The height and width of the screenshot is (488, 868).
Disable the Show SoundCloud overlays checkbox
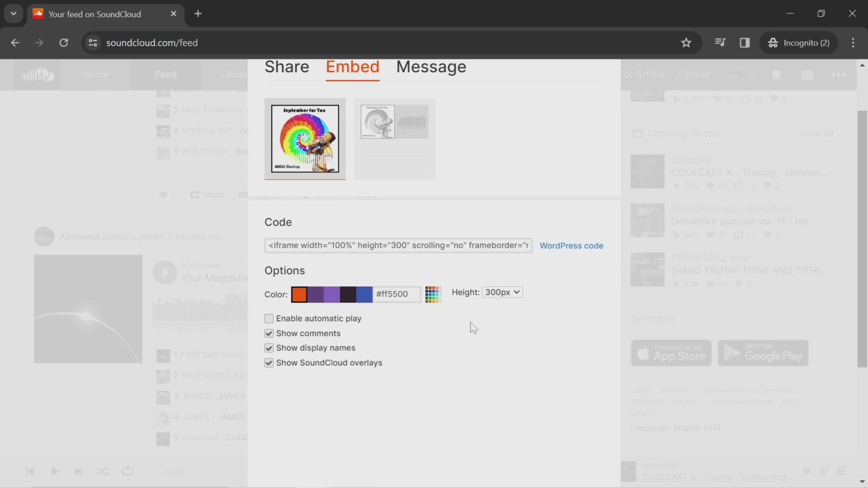268,362
